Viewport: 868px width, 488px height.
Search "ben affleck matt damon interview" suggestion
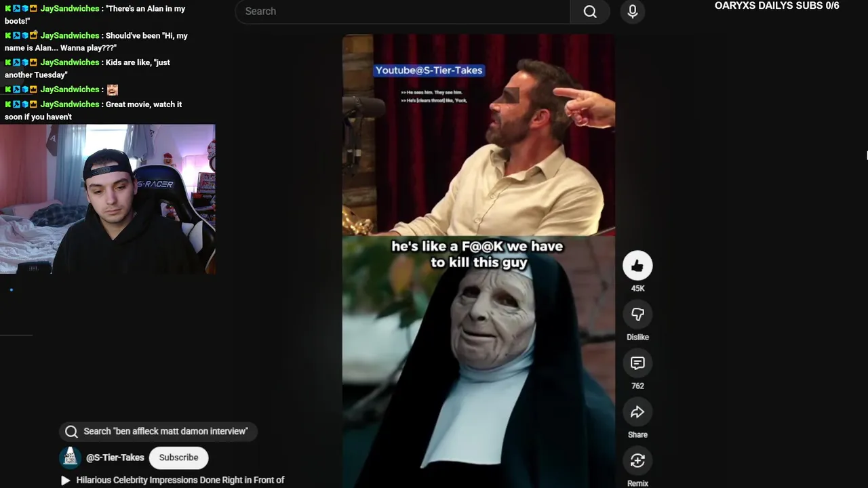[x=158, y=431]
